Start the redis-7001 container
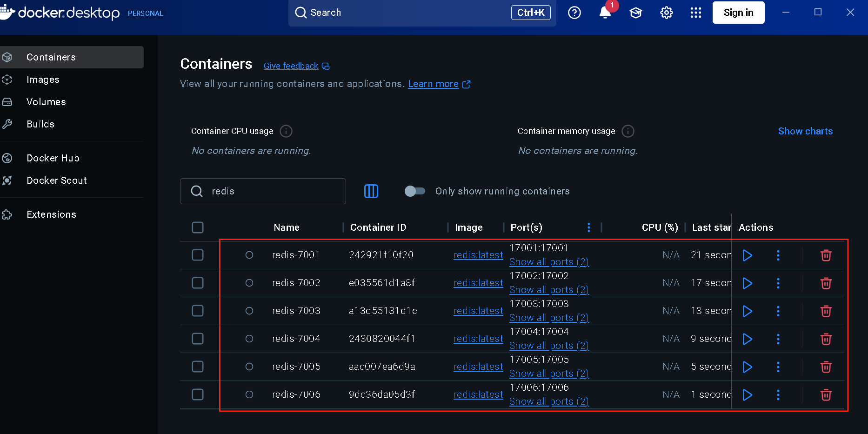 [x=748, y=255]
